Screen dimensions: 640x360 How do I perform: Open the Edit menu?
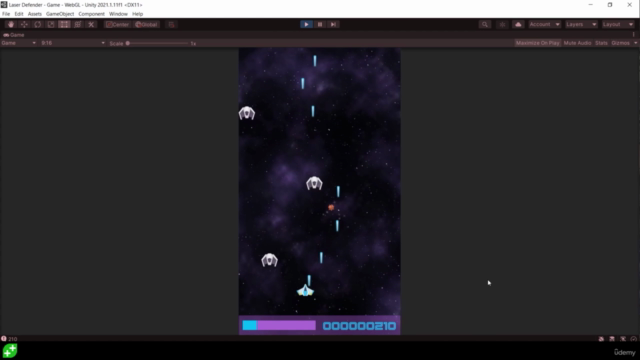(x=19, y=14)
